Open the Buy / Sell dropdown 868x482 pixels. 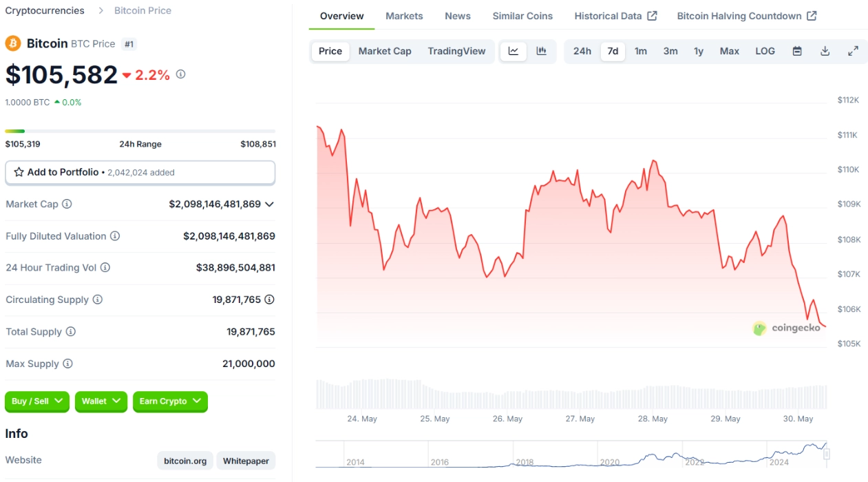(x=38, y=401)
